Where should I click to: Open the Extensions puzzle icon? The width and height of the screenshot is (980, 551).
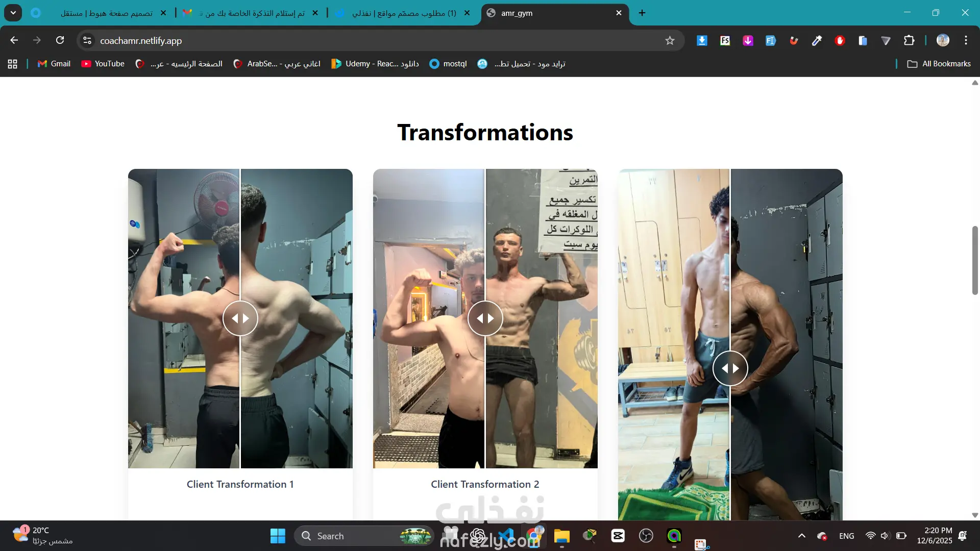[x=909, y=41]
